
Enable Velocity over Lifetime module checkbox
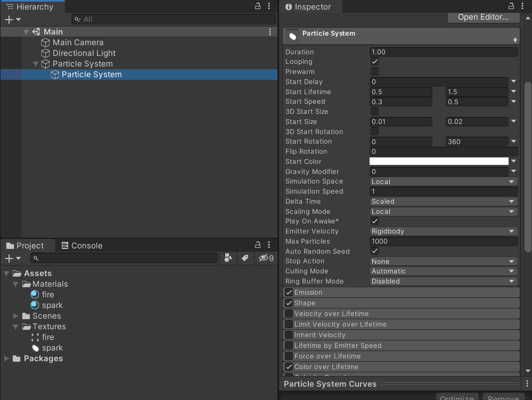(x=289, y=313)
